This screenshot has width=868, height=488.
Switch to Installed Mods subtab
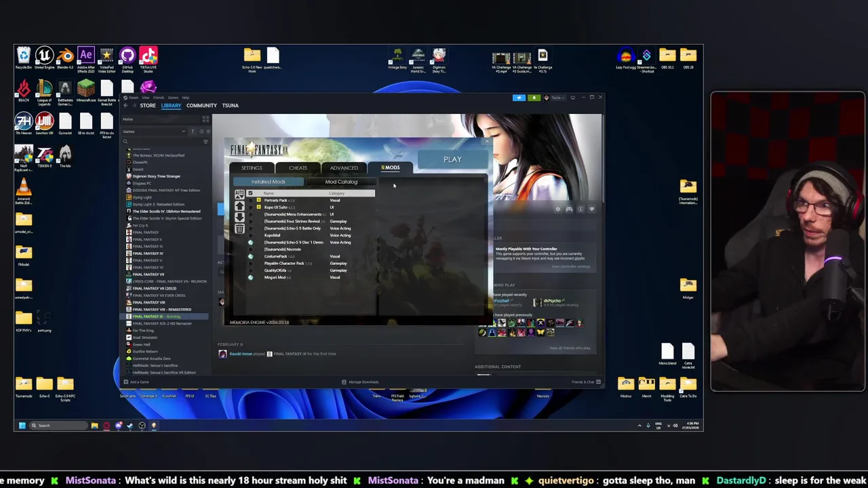[x=269, y=182]
